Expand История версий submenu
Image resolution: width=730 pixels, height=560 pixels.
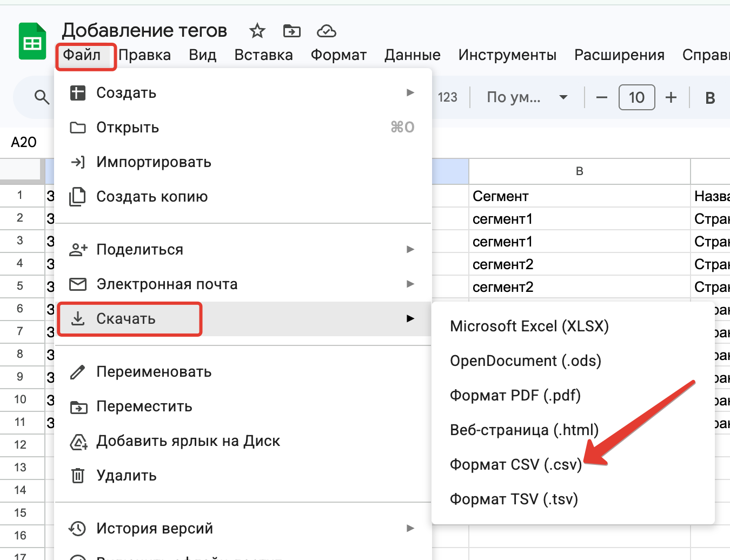pyautogui.click(x=243, y=529)
